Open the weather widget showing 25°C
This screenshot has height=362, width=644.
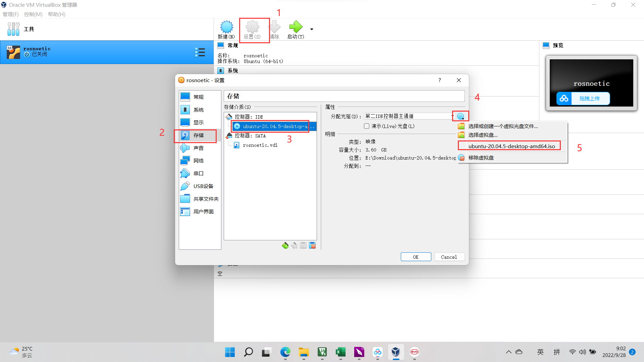tap(21, 352)
